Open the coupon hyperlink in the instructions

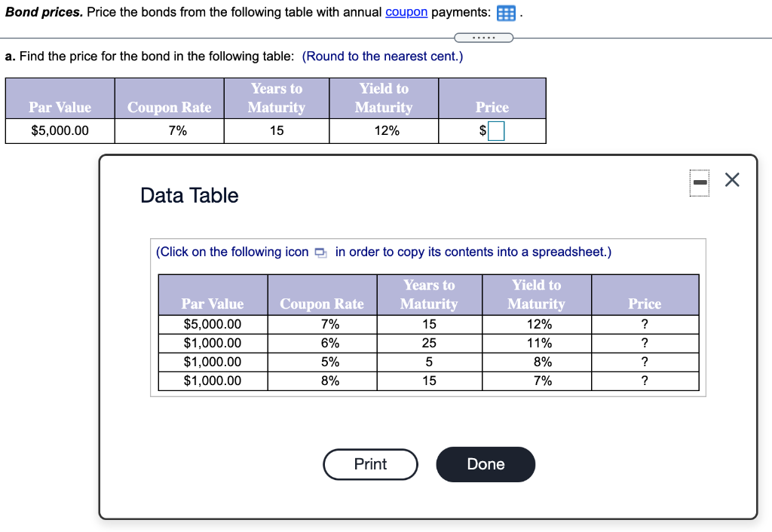coord(406,12)
